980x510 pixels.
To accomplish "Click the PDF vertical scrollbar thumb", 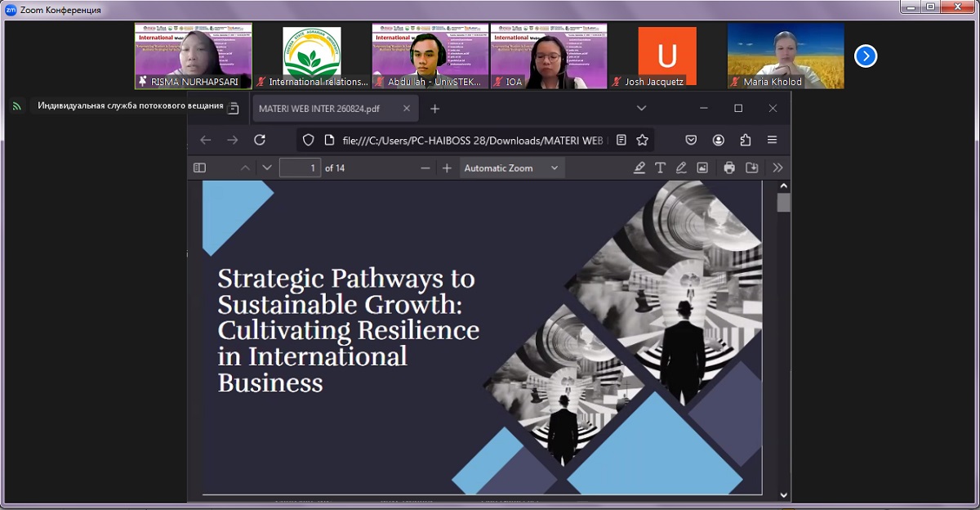I will pyautogui.click(x=783, y=202).
